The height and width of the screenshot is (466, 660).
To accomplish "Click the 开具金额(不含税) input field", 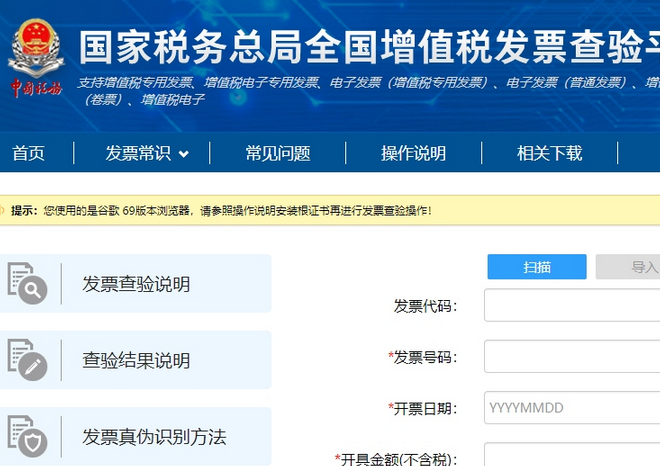I will click(x=572, y=454).
